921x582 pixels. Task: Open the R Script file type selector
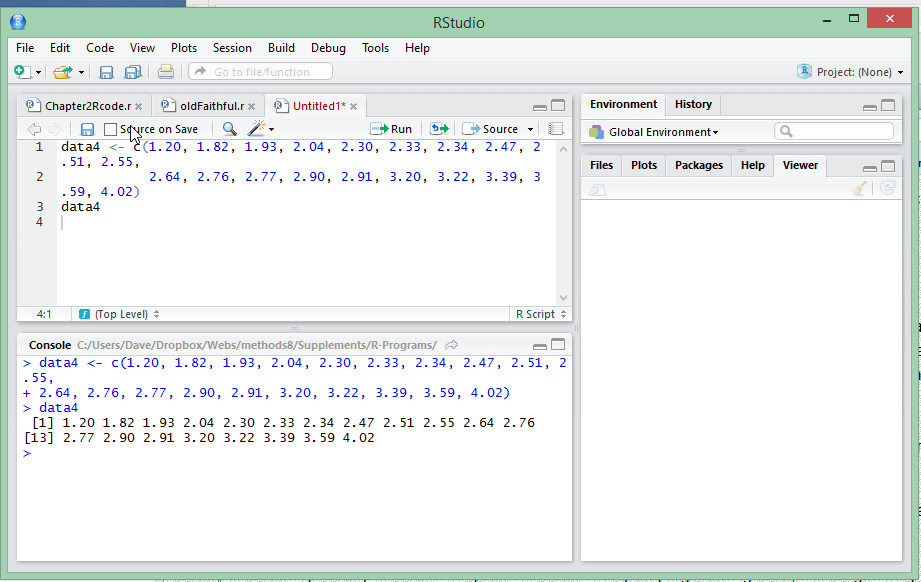(540, 314)
